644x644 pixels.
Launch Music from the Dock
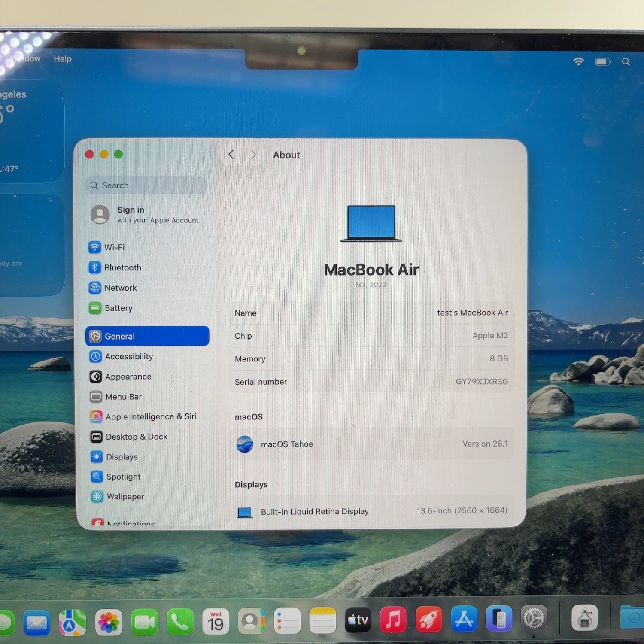point(393,620)
